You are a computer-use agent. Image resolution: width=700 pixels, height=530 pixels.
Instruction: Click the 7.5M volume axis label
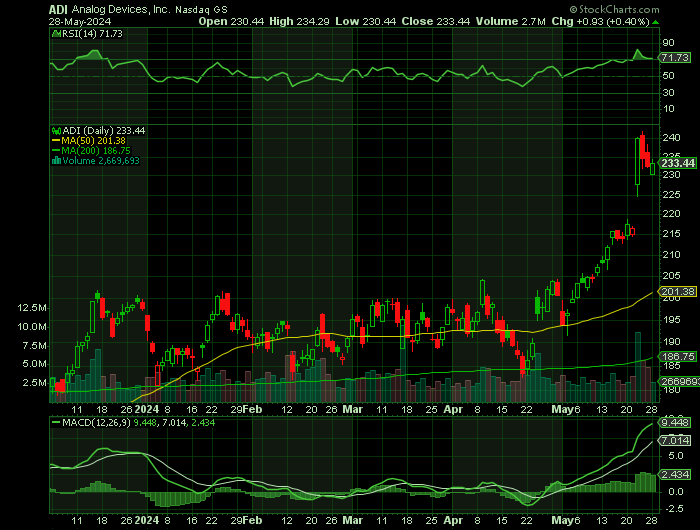pyautogui.click(x=35, y=346)
